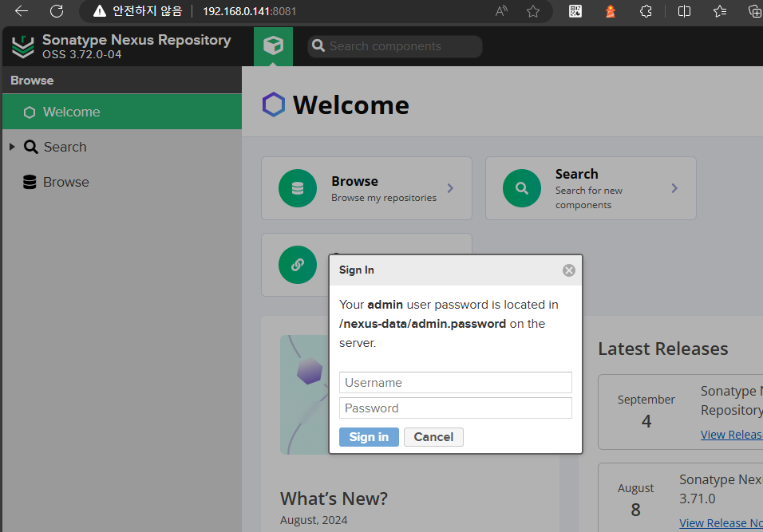Open favorites list icon
This screenshot has width=763, height=532.
pos(720,11)
